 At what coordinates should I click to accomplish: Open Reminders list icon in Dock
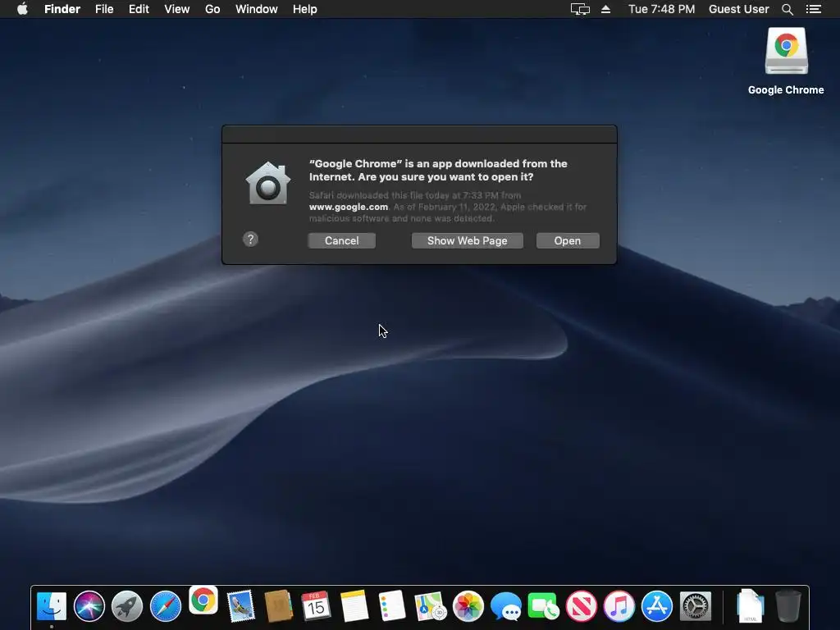[x=391, y=606]
